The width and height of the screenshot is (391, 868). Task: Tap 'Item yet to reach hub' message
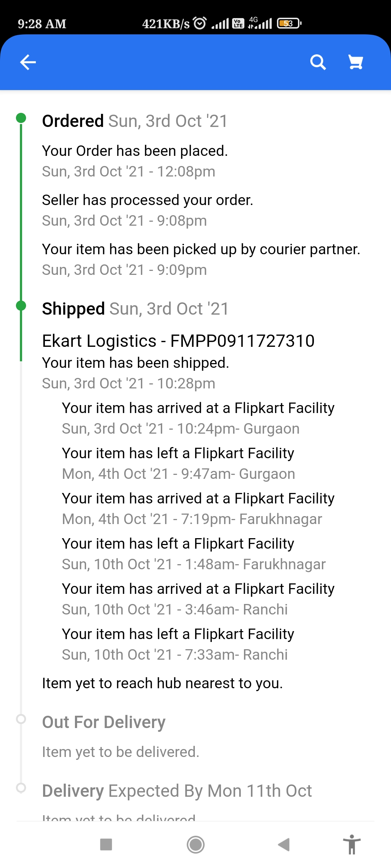pos(162,684)
